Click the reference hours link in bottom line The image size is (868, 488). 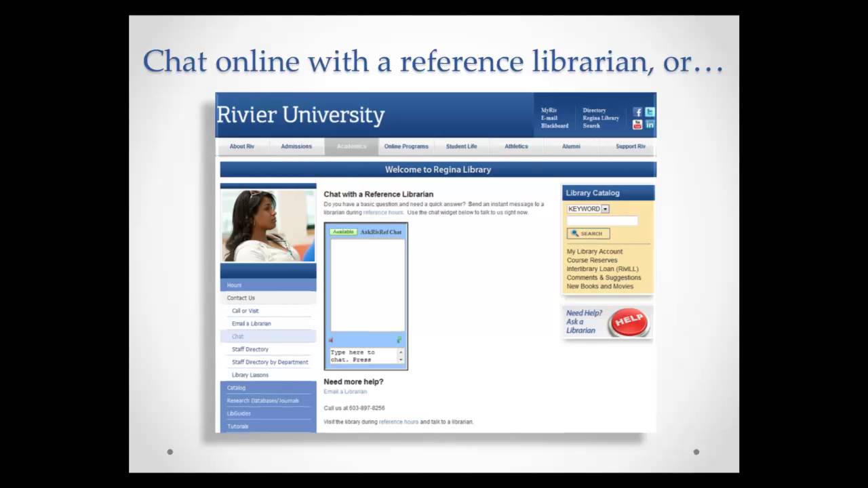pos(399,422)
